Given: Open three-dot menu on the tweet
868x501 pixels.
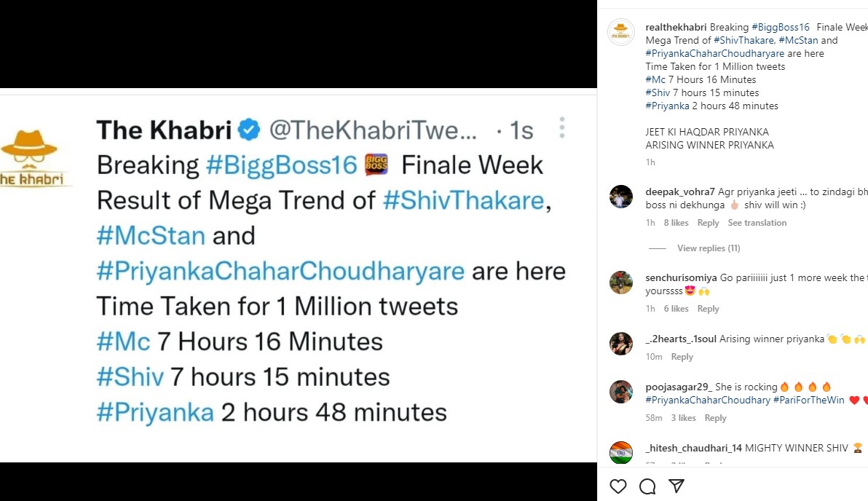Looking at the screenshot, I should (561, 128).
